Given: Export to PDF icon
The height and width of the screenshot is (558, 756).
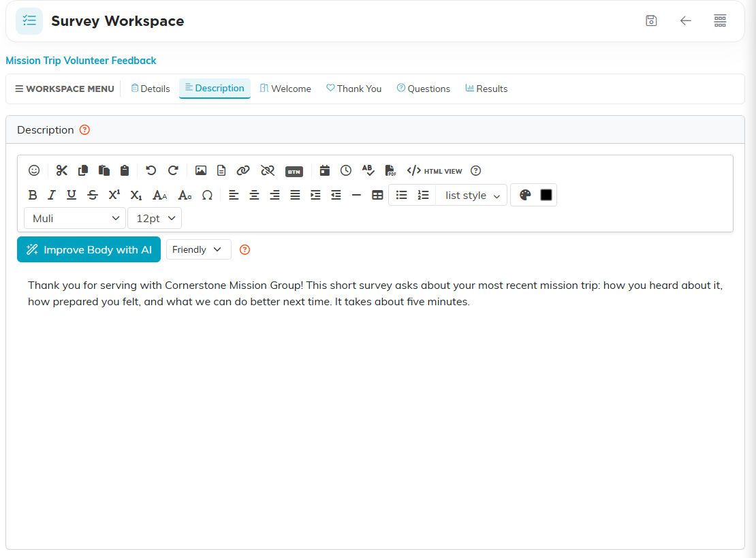Looking at the screenshot, I should click(x=390, y=170).
